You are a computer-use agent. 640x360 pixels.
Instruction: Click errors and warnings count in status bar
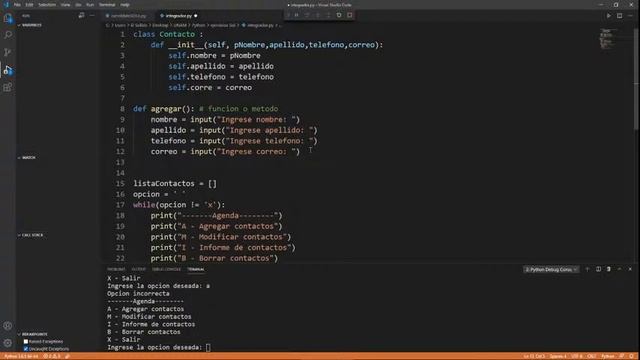coord(52,356)
